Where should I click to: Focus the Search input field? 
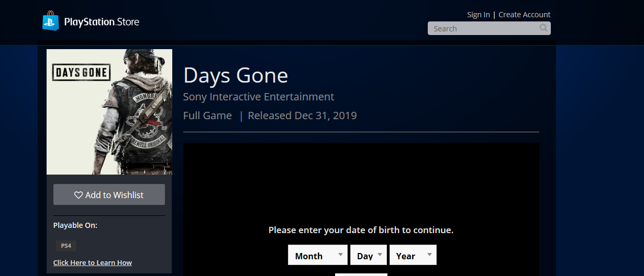(x=482, y=29)
